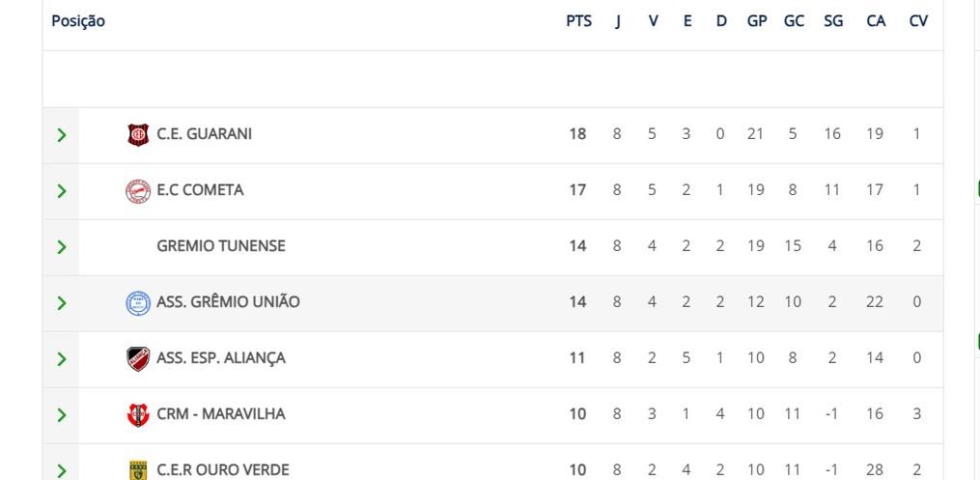Click the C.E.R Ouro Verde crest
This screenshot has height=480, width=980.
(138, 470)
